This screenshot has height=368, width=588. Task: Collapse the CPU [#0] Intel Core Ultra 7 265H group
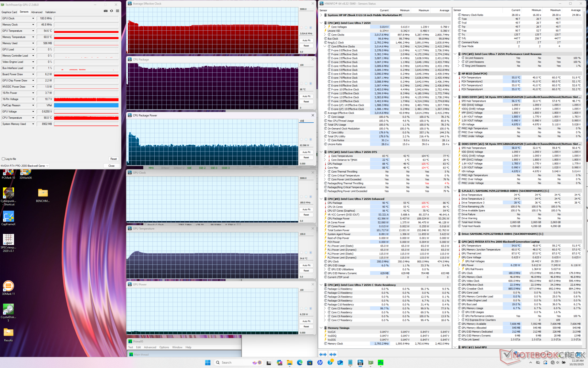click(321, 23)
